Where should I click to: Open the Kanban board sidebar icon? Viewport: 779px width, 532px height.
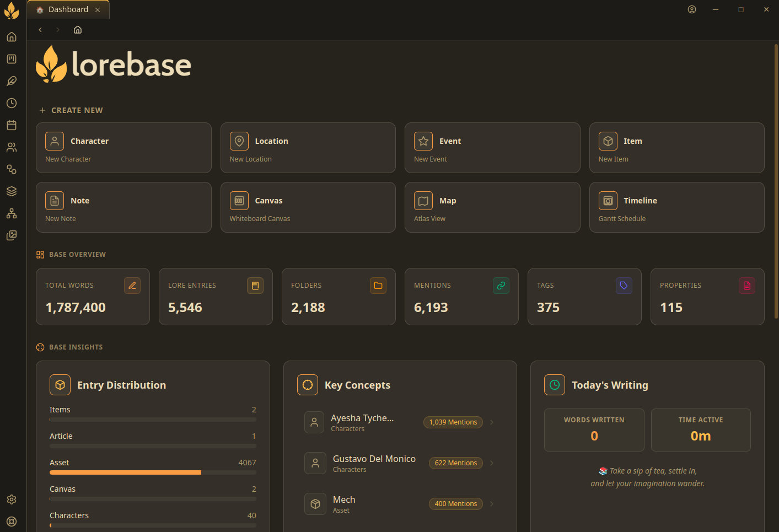pyautogui.click(x=12, y=59)
